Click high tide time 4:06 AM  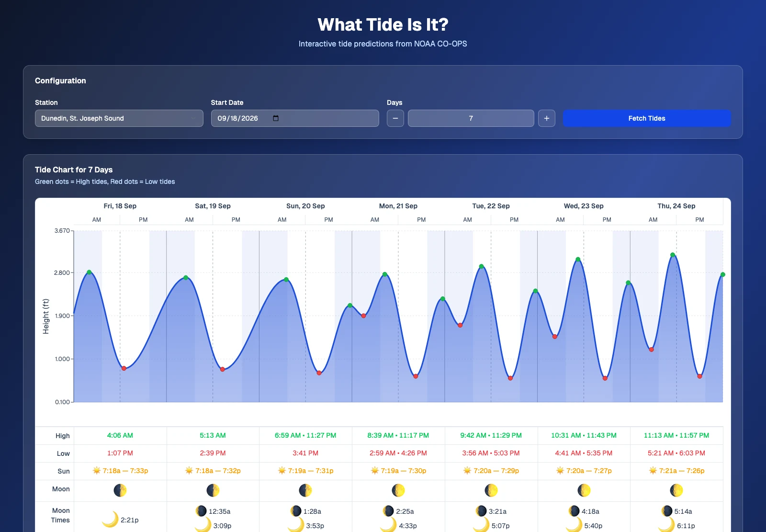pyautogui.click(x=120, y=435)
